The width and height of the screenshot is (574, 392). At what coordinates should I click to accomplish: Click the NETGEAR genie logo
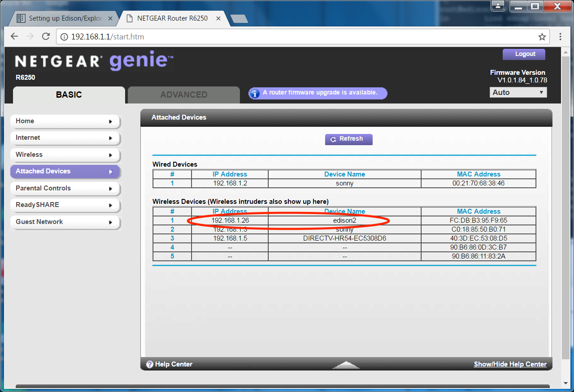point(94,61)
